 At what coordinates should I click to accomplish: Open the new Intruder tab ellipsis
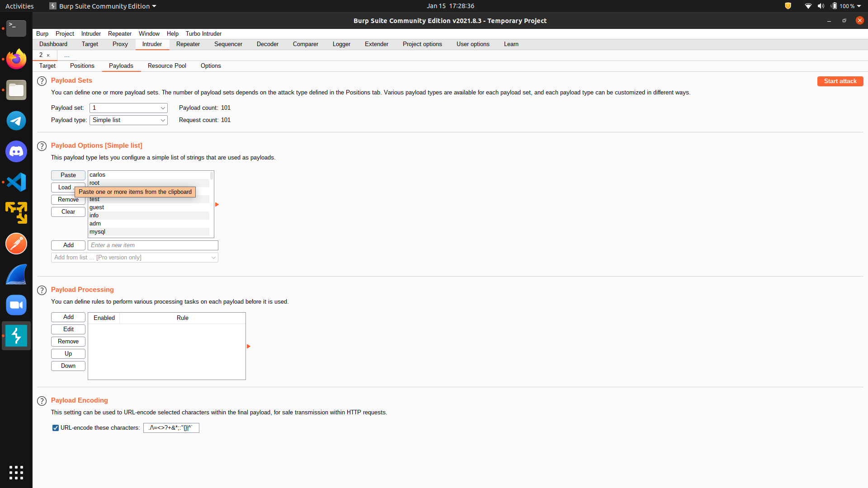tap(67, 55)
